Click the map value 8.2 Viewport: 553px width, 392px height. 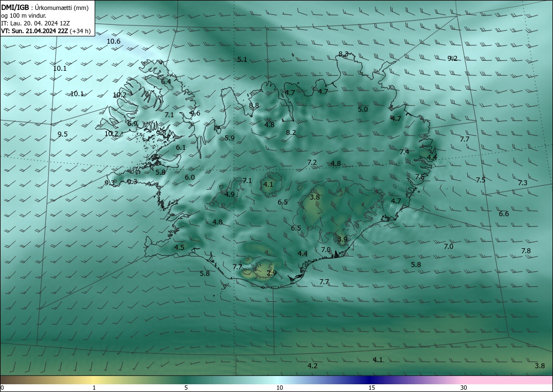pos(291,133)
